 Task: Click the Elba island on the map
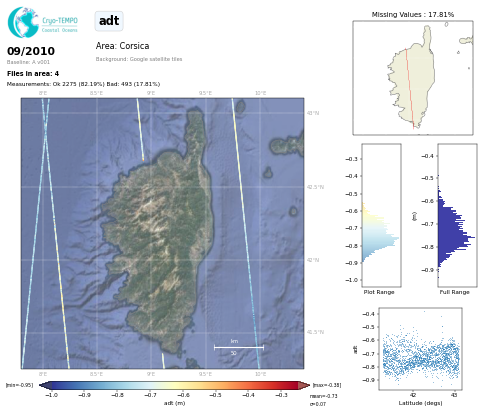(x=287, y=145)
